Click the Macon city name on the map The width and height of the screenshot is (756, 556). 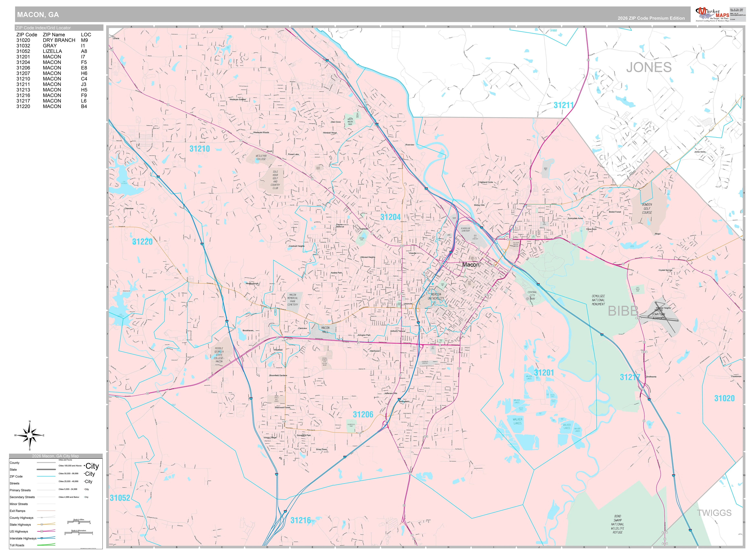[x=471, y=265]
